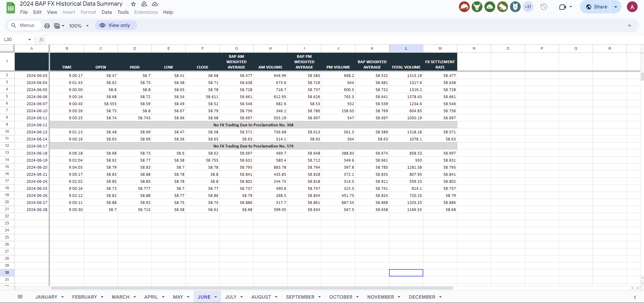Switch to the SEPTEMBER sheet tab

(x=300, y=297)
